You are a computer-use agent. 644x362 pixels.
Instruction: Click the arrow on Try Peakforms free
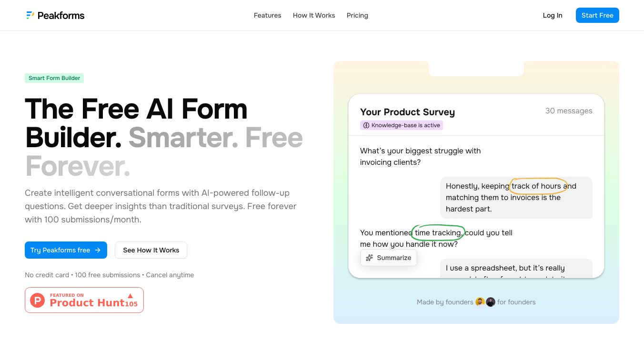98,250
